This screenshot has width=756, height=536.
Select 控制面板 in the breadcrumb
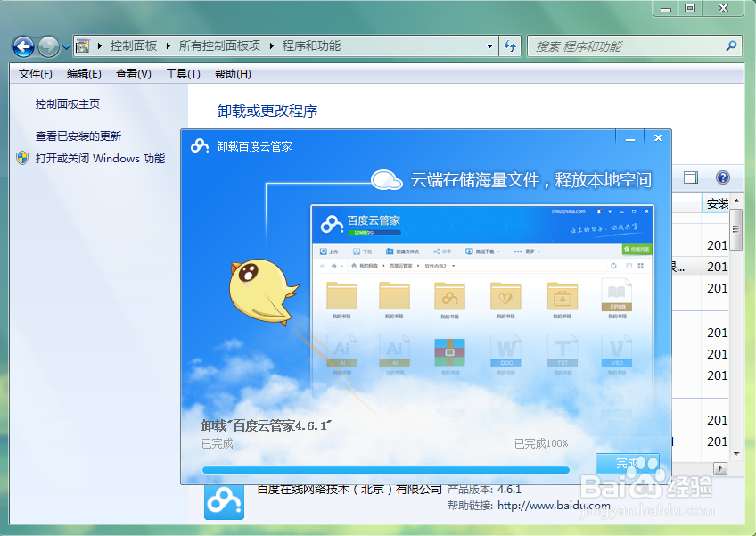(x=134, y=45)
